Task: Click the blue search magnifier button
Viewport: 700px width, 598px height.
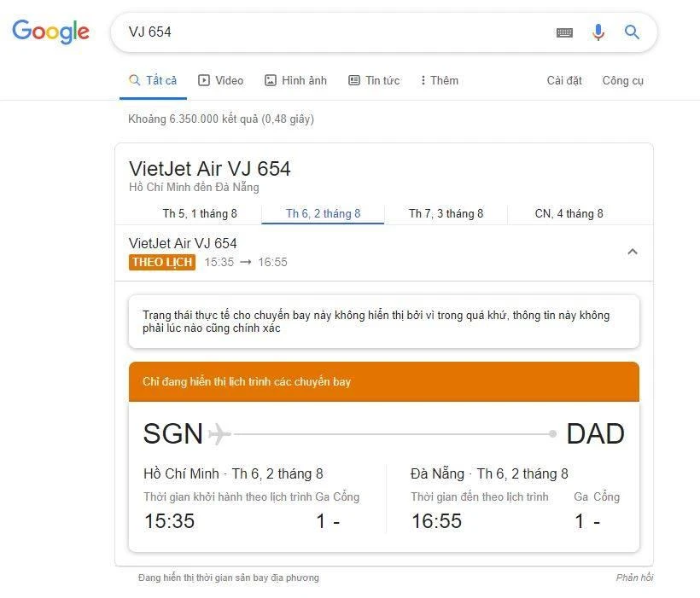Action: [632, 32]
